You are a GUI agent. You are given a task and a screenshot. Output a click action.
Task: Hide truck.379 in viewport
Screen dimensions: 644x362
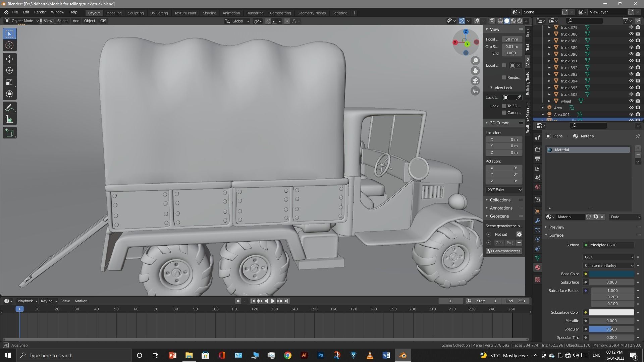coord(631,27)
